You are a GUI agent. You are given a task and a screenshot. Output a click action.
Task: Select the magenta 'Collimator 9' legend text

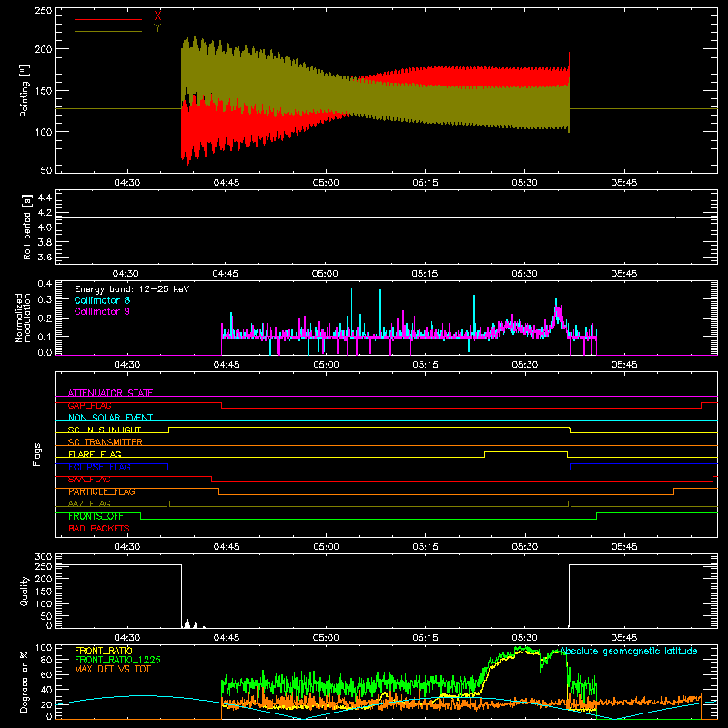point(102,311)
